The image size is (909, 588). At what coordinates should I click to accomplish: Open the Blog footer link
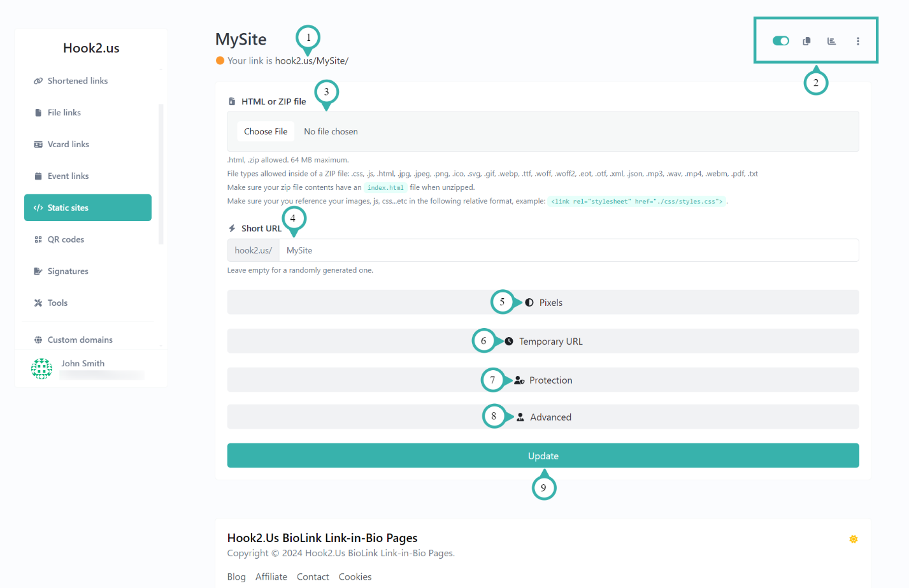point(236,577)
